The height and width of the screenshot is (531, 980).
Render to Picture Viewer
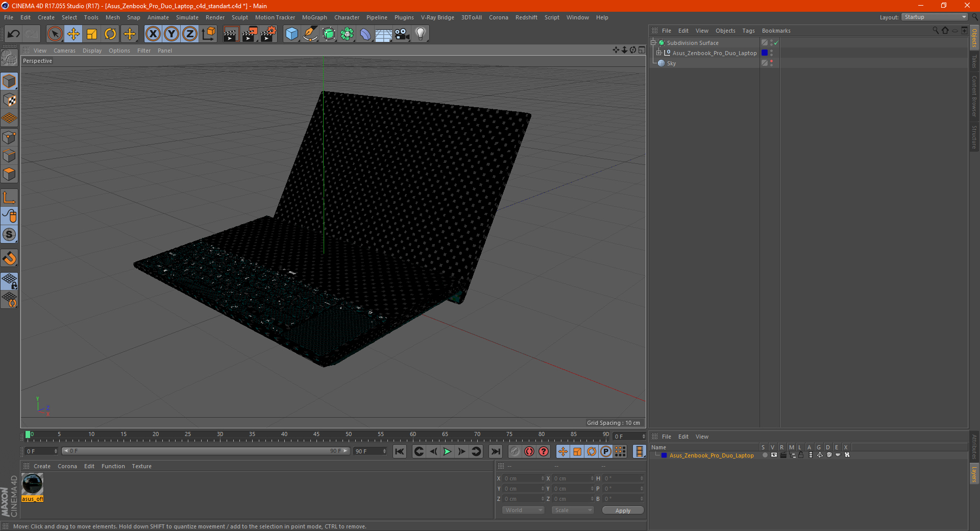coord(250,34)
